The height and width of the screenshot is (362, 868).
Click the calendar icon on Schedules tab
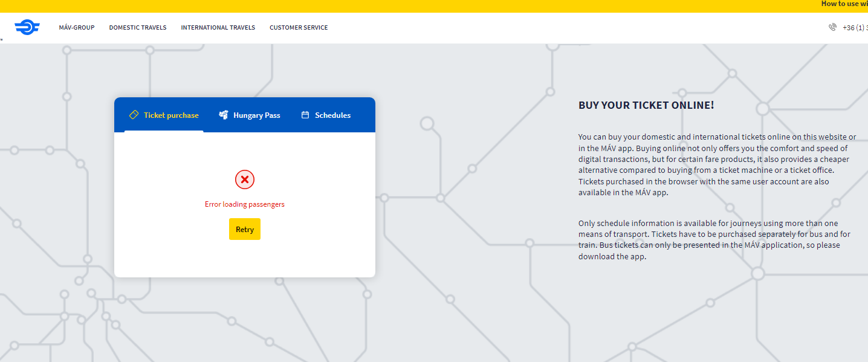point(305,115)
